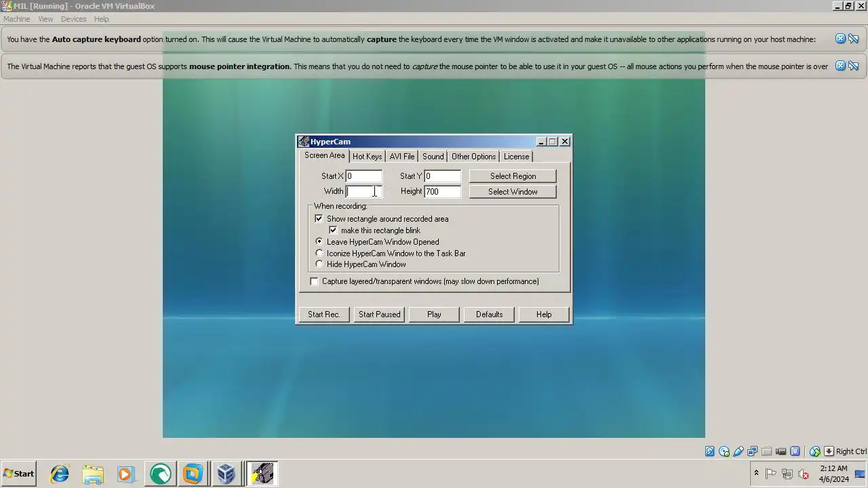Dismiss the Auto capture keyboard notification

click(x=840, y=39)
